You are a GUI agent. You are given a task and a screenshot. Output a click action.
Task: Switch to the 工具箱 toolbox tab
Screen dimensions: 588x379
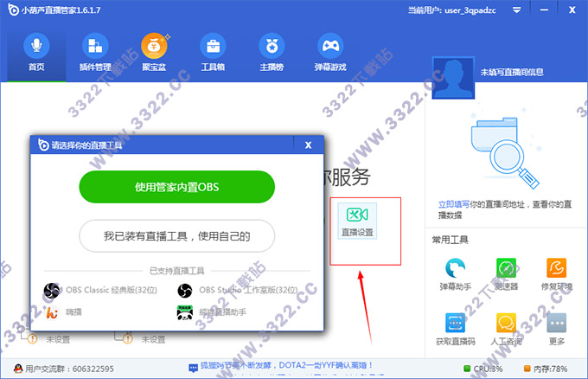point(213,52)
